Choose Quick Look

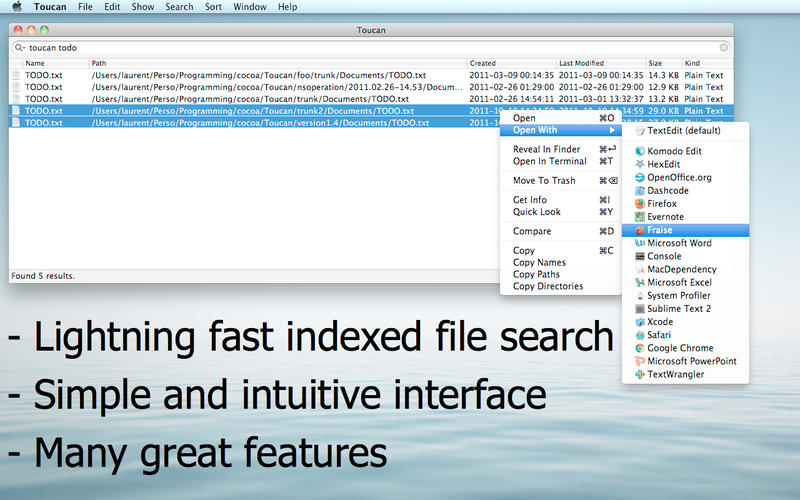pos(560,212)
